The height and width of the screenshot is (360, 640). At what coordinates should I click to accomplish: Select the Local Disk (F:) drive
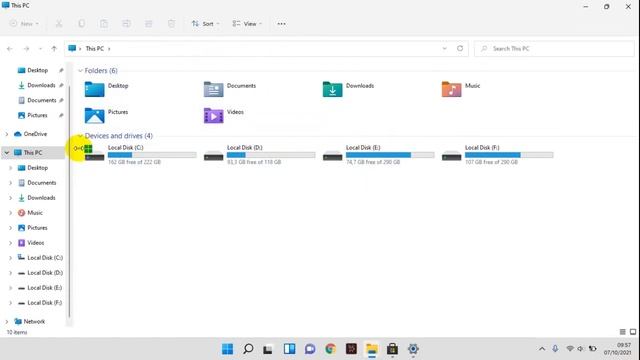(497, 154)
